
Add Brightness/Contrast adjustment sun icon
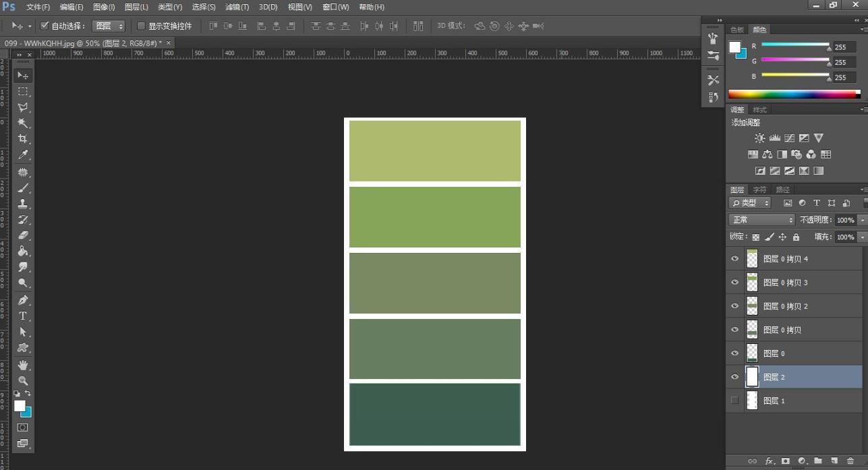(759, 138)
